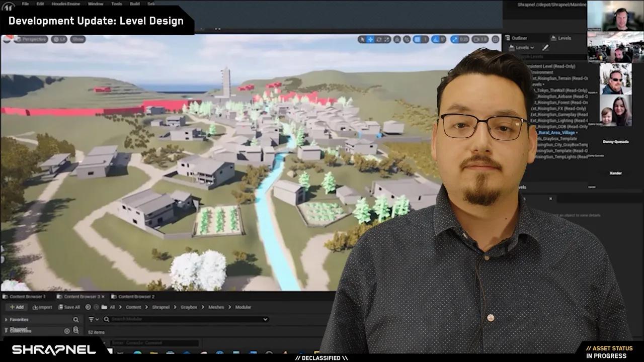Open the saved searches chevron in search bar

[265, 319]
